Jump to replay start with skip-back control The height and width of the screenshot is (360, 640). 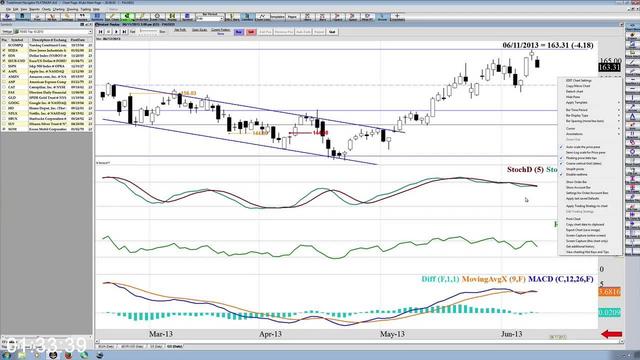(x=100, y=31)
